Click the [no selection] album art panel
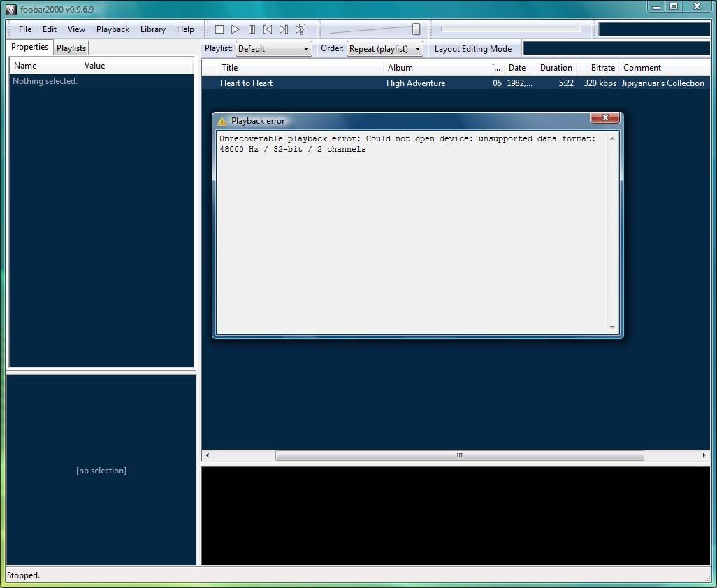The height and width of the screenshot is (588, 717). click(101, 471)
